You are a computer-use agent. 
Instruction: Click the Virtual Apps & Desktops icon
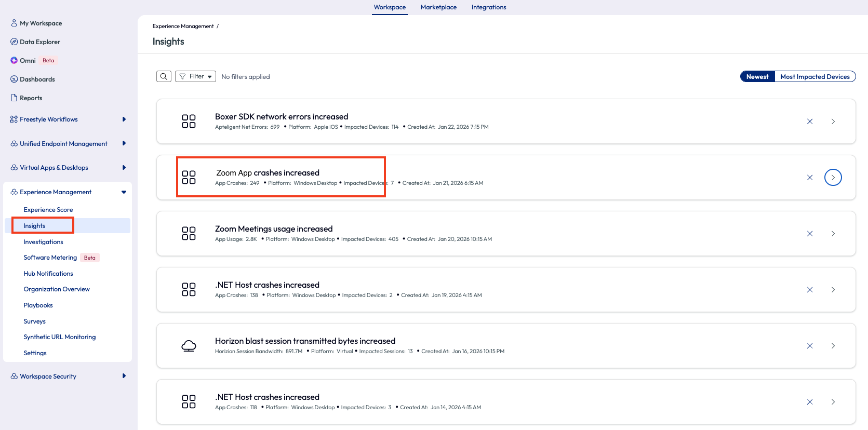(14, 167)
